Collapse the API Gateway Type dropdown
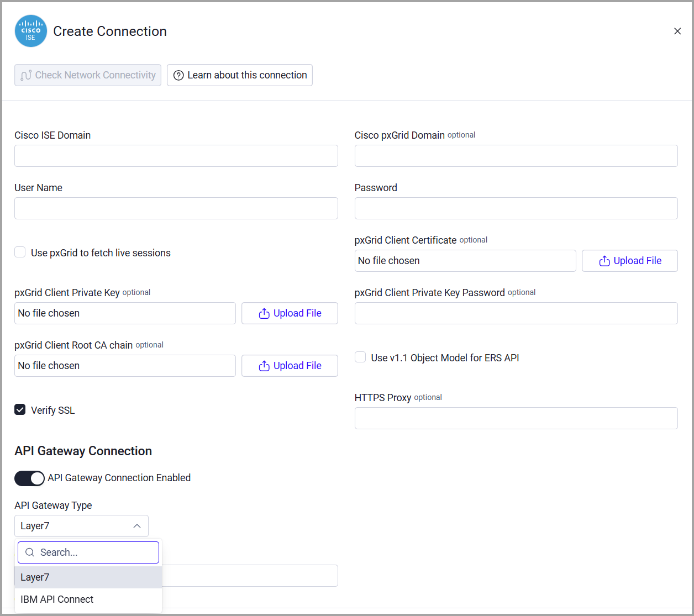 (81, 526)
